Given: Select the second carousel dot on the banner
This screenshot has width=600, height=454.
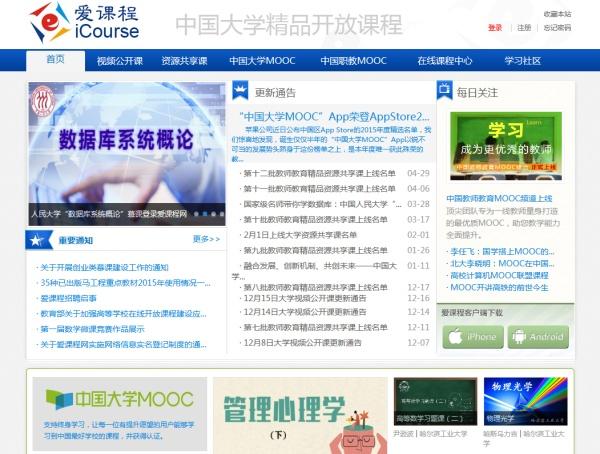Looking at the screenshot, I should [205, 214].
